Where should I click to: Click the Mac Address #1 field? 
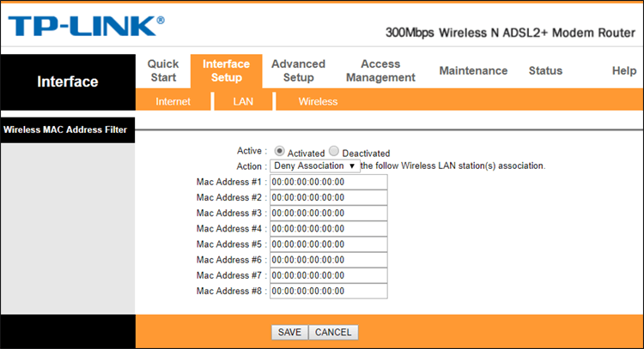point(328,182)
